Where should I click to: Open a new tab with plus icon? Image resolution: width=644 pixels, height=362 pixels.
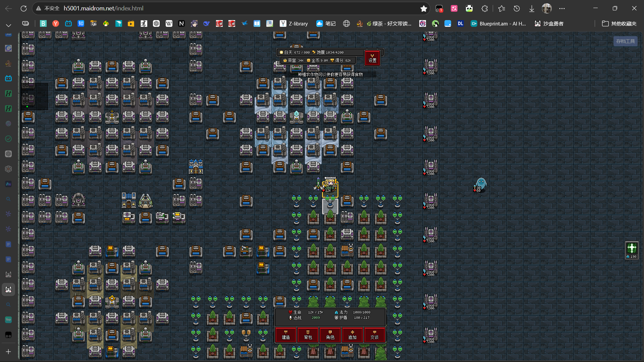coord(8,352)
